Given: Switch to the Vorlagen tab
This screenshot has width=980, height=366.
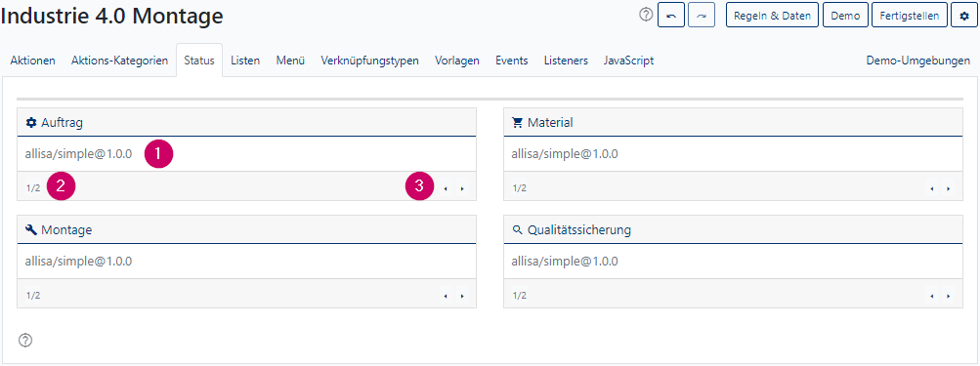Looking at the screenshot, I should coord(457,61).
